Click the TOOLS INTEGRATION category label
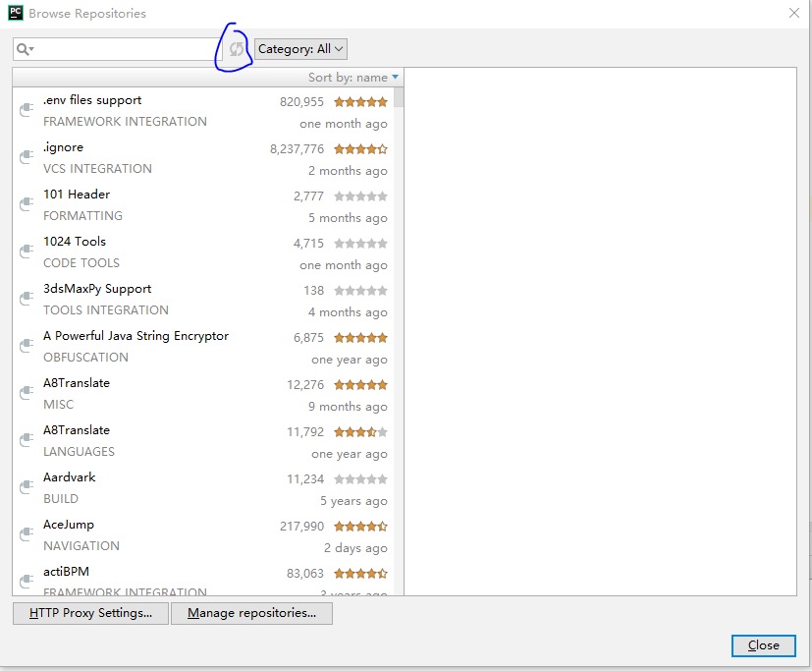 point(106,310)
